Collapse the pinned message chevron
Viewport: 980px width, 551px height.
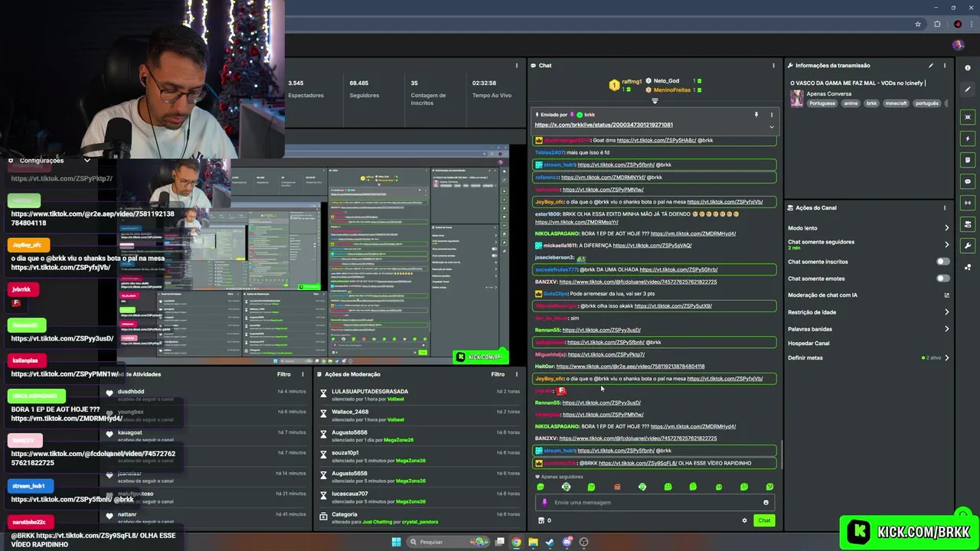click(771, 126)
